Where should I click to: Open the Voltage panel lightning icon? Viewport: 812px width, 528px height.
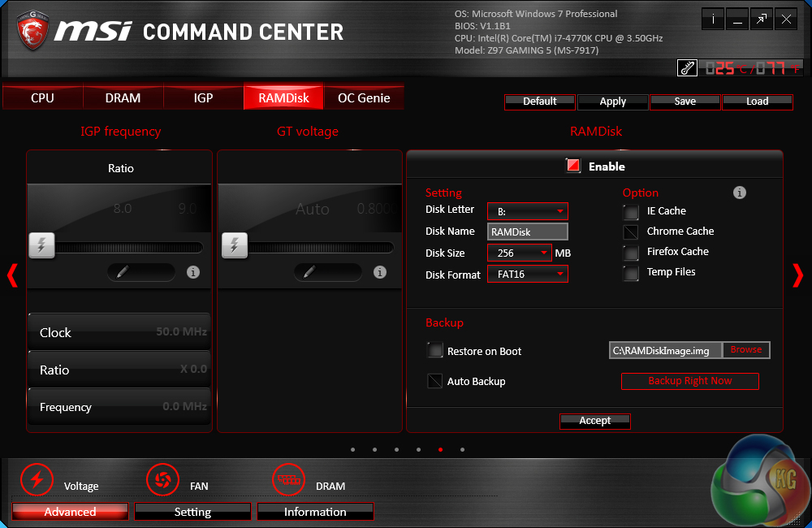tap(37, 479)
